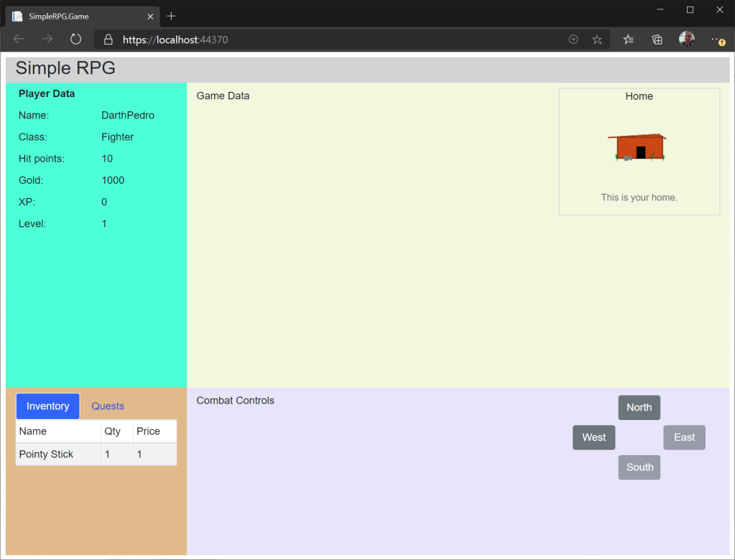Click the padlock site info icon
Image resolution: width=735 pixels, height=560 pixels.
click(x=108, y=39)
